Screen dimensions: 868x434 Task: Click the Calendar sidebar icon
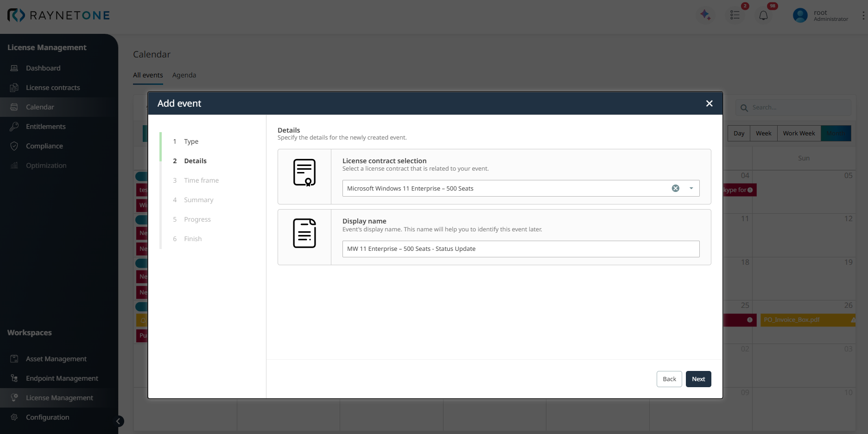point(14,107)
